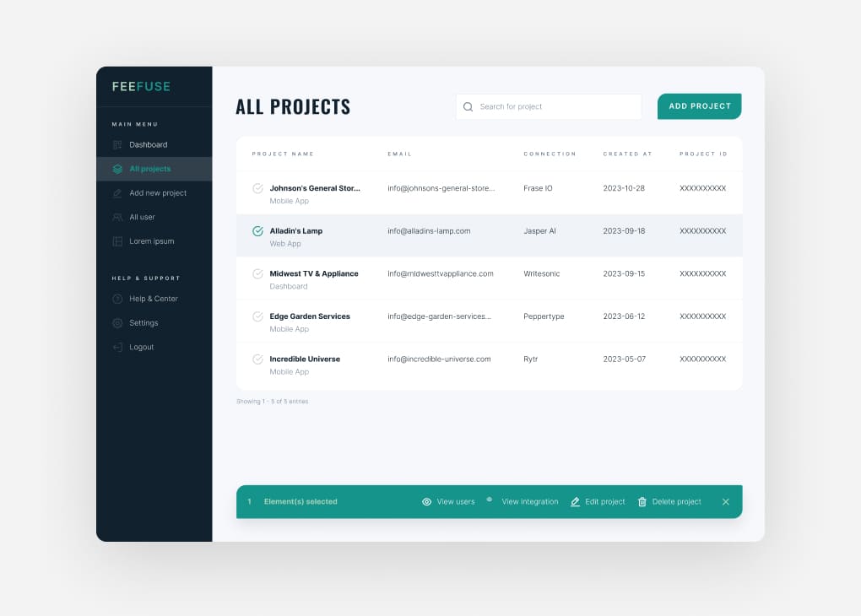861x616 pixels.
Task: Click the date 2023-06-12
Action: coord(624,316)
